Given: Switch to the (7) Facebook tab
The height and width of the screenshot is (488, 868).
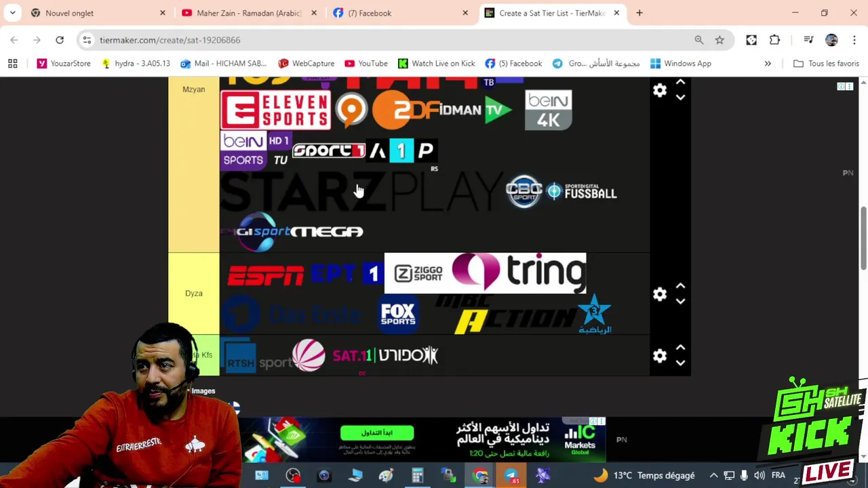Looking at the screenshot, I should pyautogui.click(x=401, y=13).
